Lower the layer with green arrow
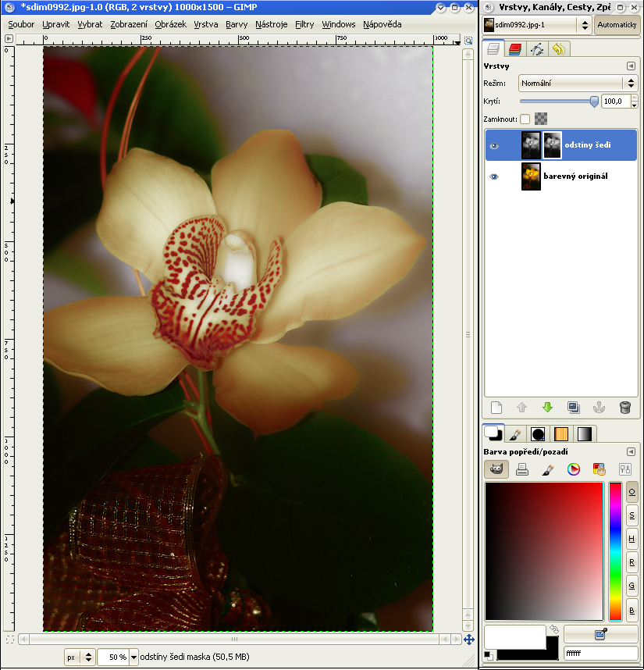 click(x=547, y=407)
